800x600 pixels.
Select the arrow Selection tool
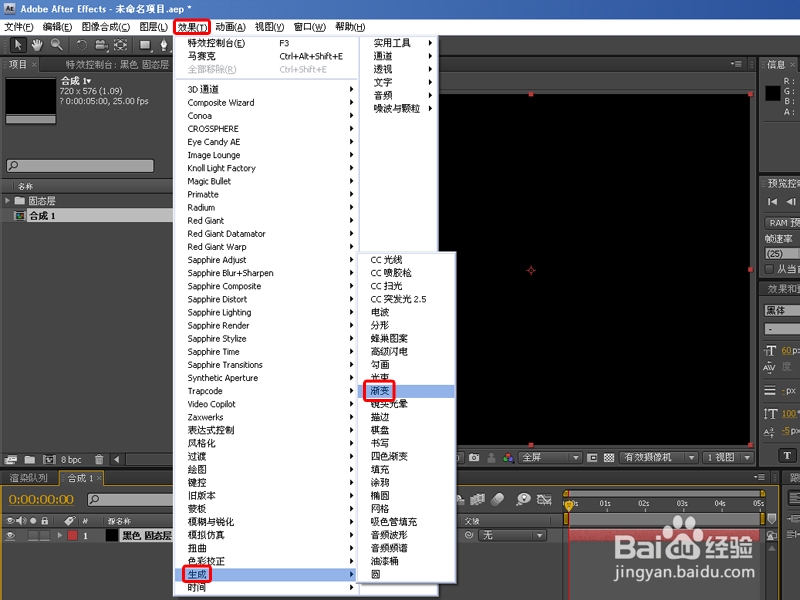click(18, 45)
